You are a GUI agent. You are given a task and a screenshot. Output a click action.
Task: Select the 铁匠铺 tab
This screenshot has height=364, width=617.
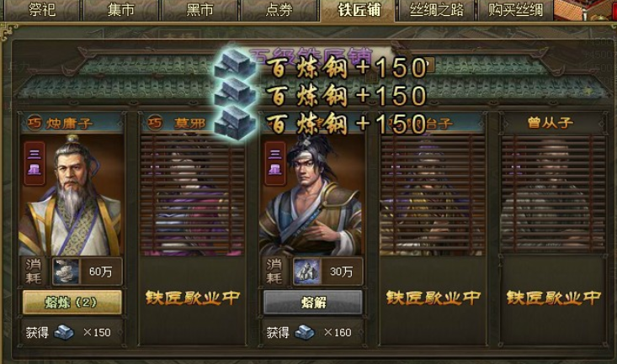click(x=358, y=10)
